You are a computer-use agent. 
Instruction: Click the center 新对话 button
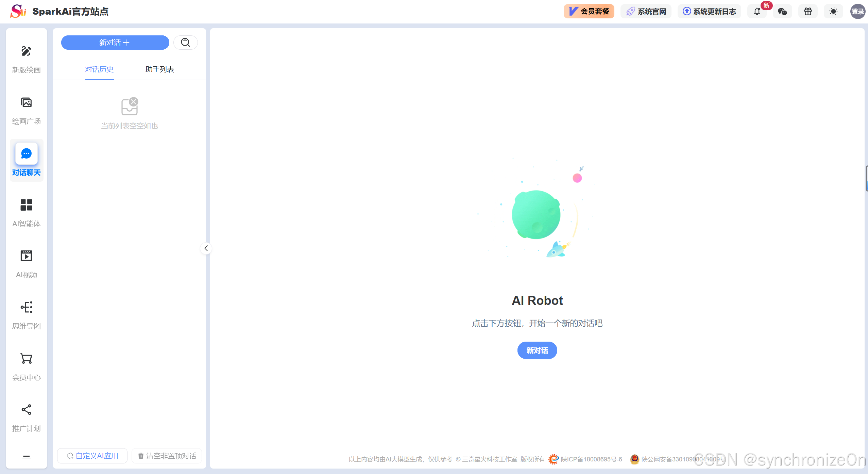pos(537,350)
